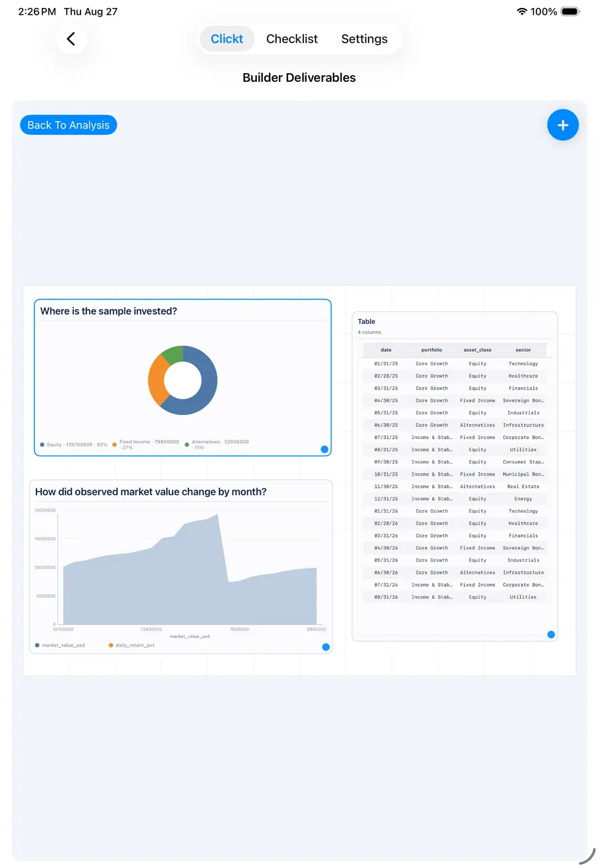Image resolution: width=599 pixels, height=868 pixels.
Task: Select the 05/31/25 date cell
Action: coord(386,413)
